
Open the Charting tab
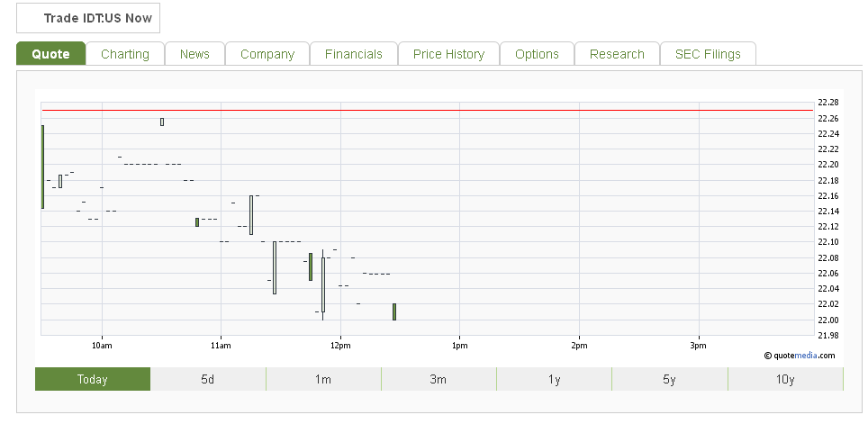point(125,54)
